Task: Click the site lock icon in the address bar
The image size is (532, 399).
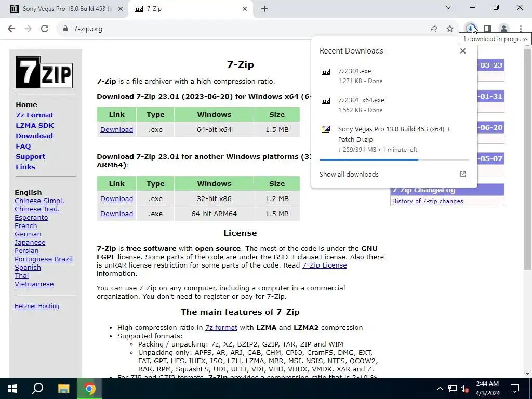Action: tap(65, 29)
